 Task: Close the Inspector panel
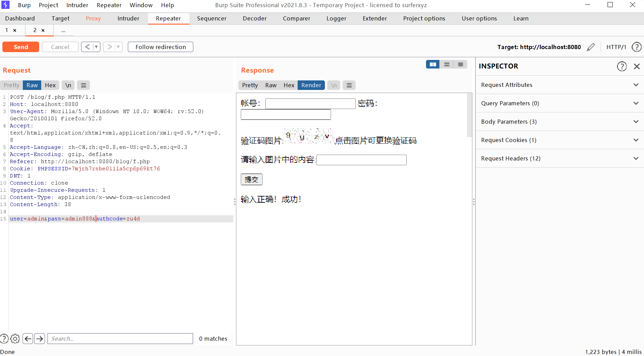click(637, 66)
